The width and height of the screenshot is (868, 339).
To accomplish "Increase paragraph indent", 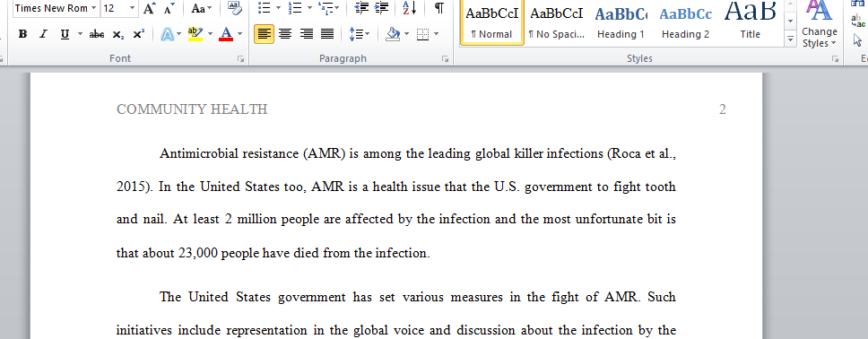I will [x=381, y=8].
